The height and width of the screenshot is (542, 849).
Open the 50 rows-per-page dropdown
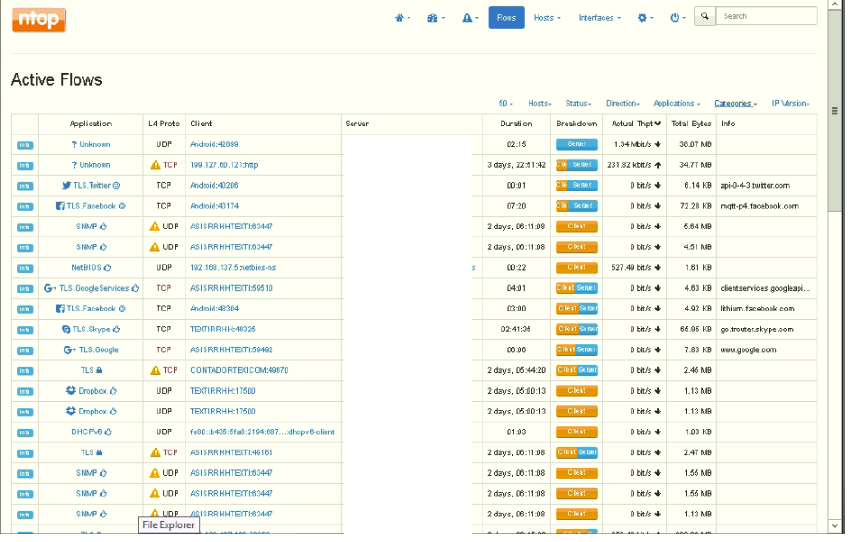(506, 103)
